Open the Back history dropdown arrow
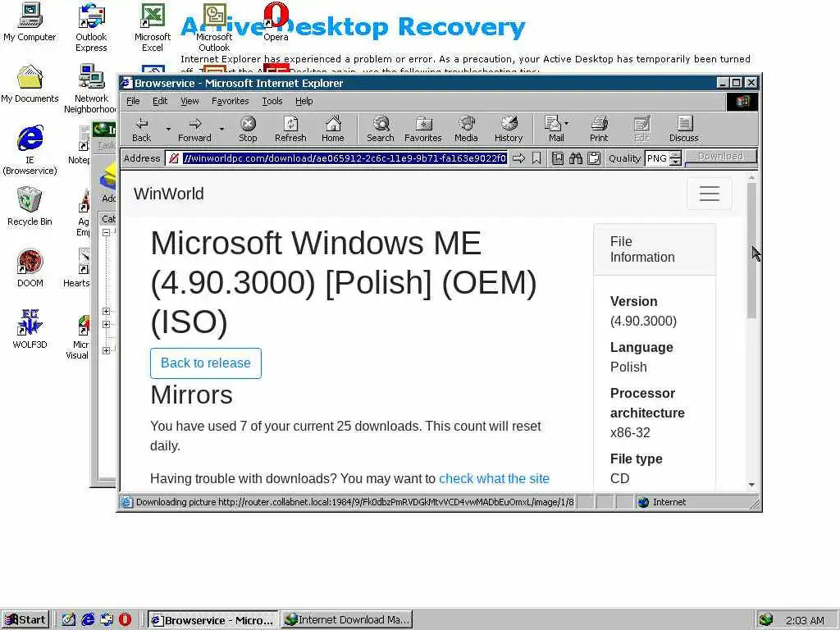840x630 pixels. click(x=168, y=130)
